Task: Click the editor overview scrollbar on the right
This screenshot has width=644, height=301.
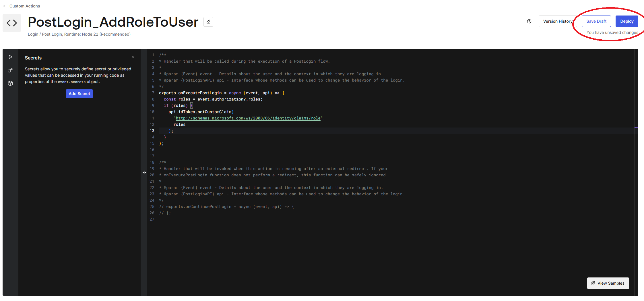Action: [636, 172]
